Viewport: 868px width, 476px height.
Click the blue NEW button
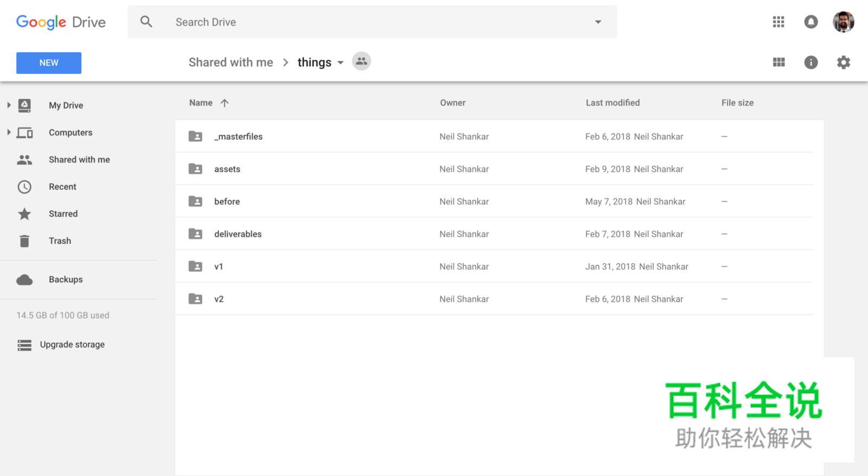[49, 63]
